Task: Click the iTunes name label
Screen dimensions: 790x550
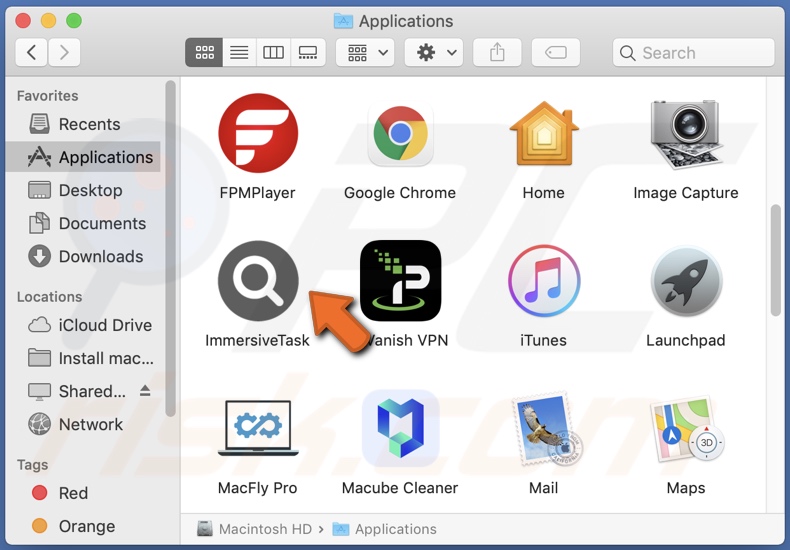Action: 543,340
